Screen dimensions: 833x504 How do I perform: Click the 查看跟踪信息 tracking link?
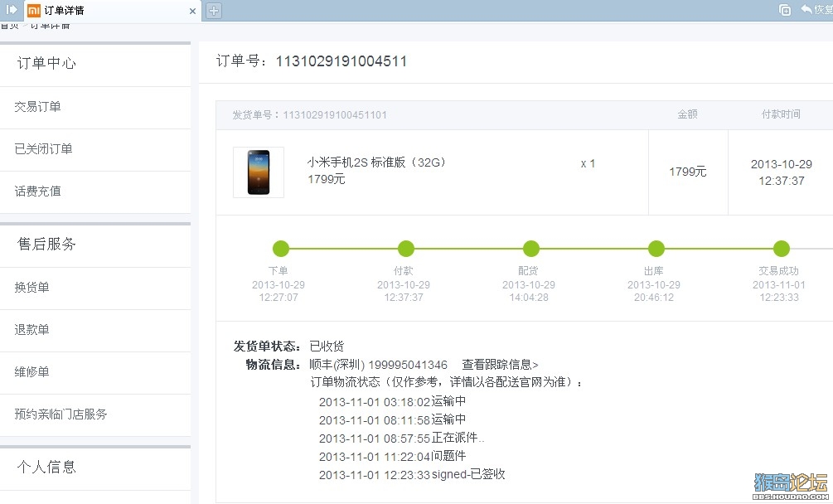pyautogui.click(x=500, y=365)
